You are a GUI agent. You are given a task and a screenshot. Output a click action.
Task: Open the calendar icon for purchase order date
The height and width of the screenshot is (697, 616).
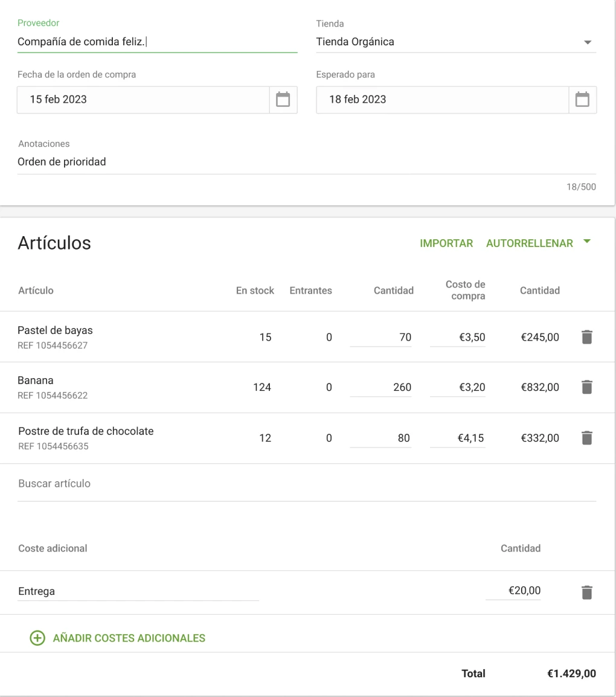[283, 99]
